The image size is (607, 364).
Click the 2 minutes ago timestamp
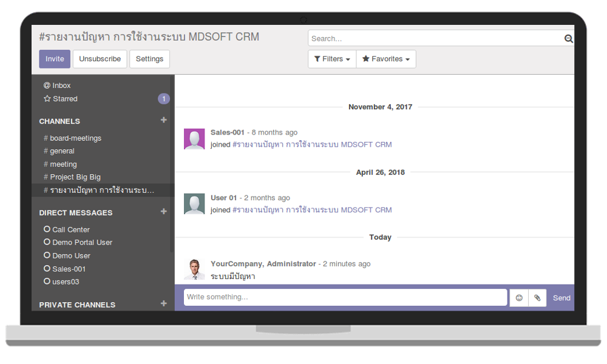[x=347, y=263]
